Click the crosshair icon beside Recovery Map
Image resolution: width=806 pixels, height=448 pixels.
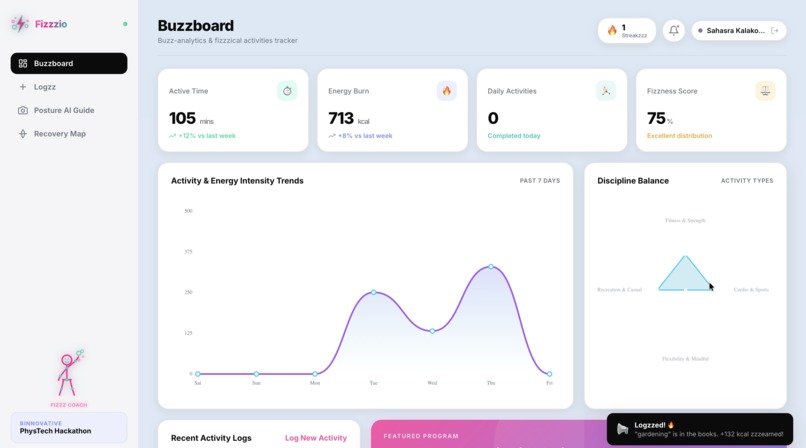23,134
